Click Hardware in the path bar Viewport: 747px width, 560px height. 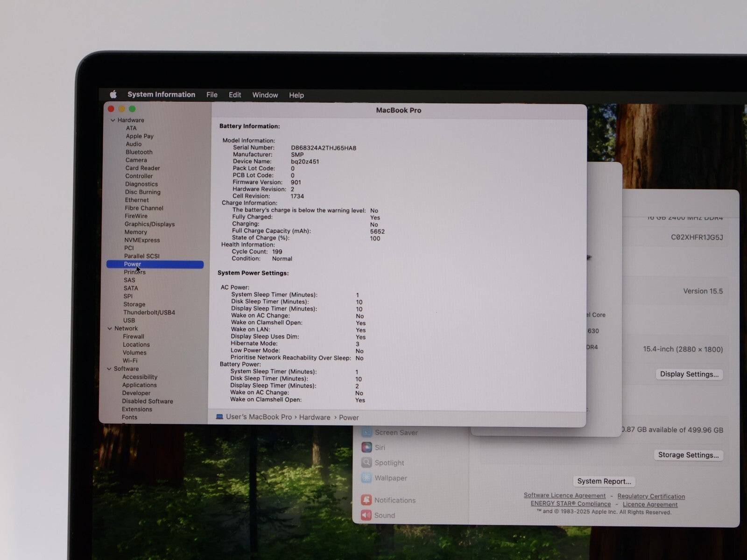point(315,417)
